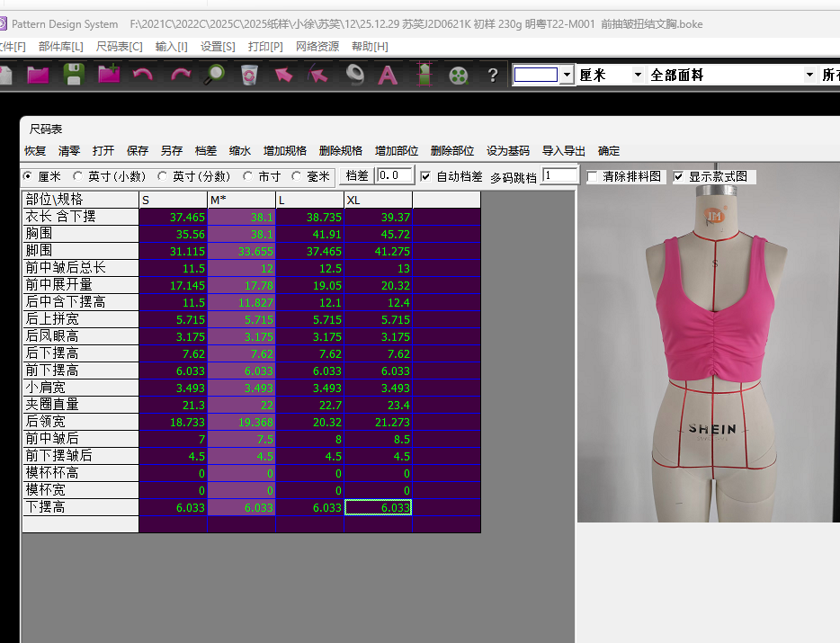Click the tape measure icon in toolbar

(354, 75)
